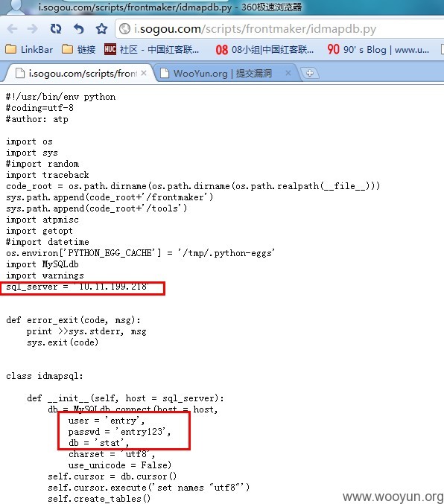
Task: Open the 08小组 bookmark
Action: (264, 49)
